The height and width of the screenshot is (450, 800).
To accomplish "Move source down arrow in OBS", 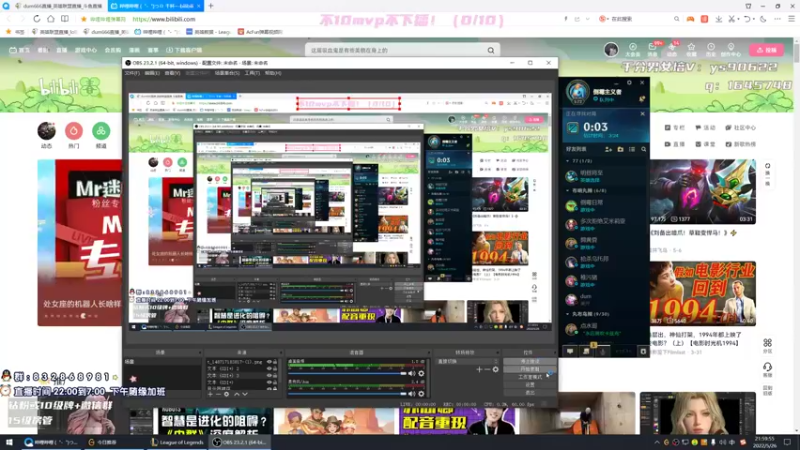I will (x=245, y=394).
